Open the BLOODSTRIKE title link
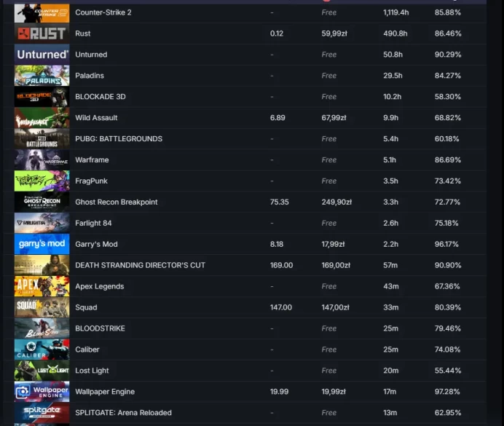The image size is (504, 426). point(100,328)
